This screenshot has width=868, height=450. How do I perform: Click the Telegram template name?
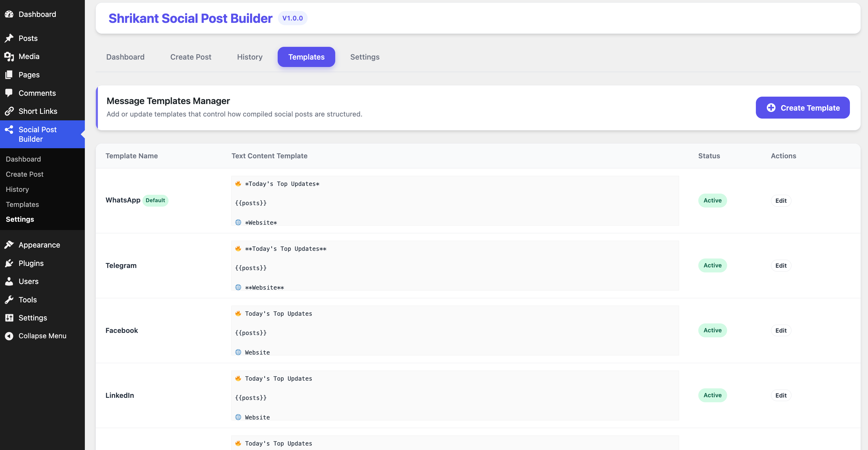tap(121, 265)
